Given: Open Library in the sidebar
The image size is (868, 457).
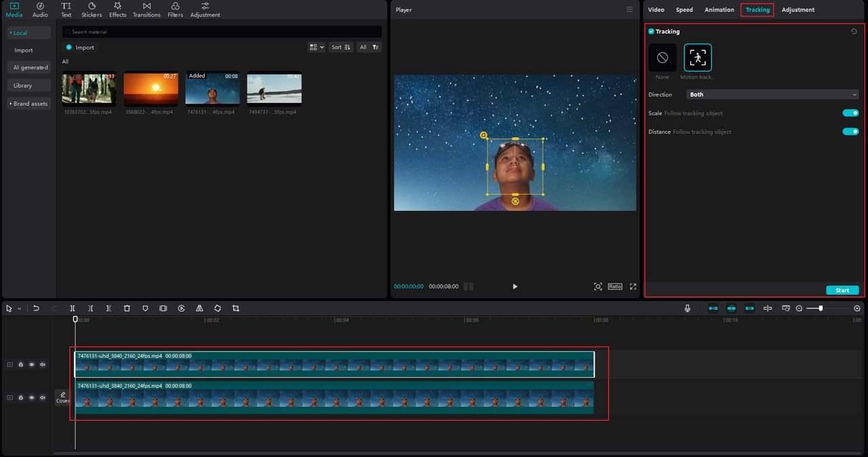Looking at the screenshot, I should [29, 85].
